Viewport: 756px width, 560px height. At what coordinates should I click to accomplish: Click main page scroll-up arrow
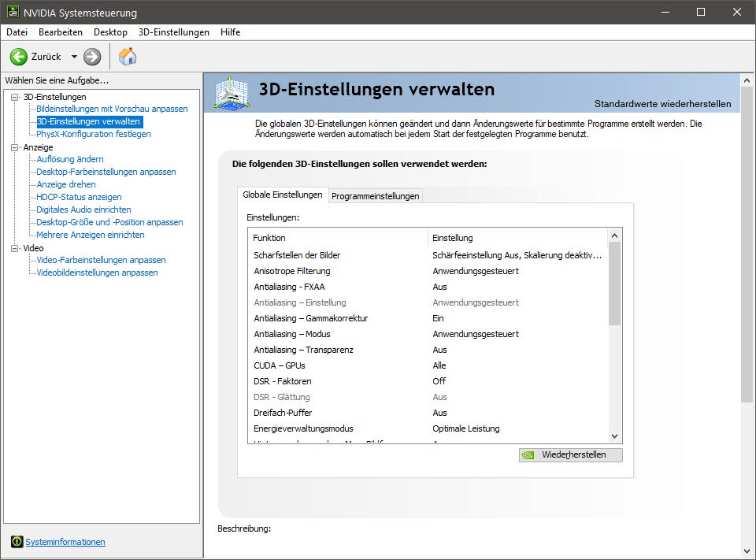[x=747, y=80]
